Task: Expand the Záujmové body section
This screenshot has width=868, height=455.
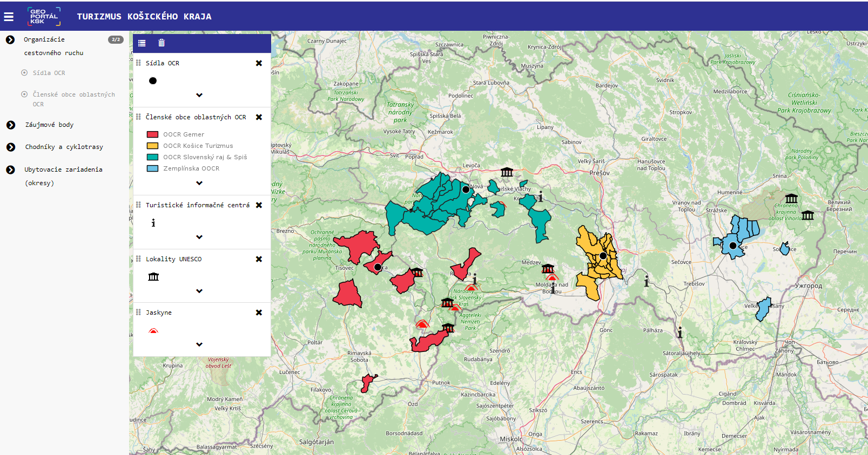Action: 10,125
